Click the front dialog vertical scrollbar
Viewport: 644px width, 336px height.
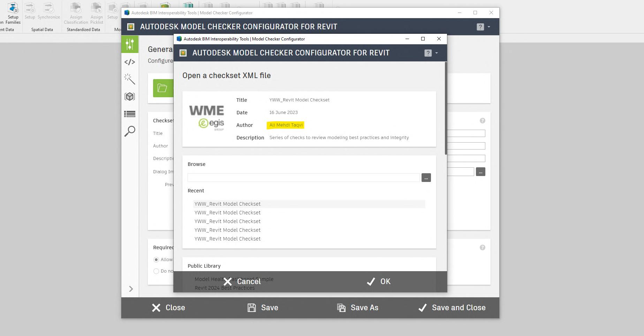click(x=446, y=108)
